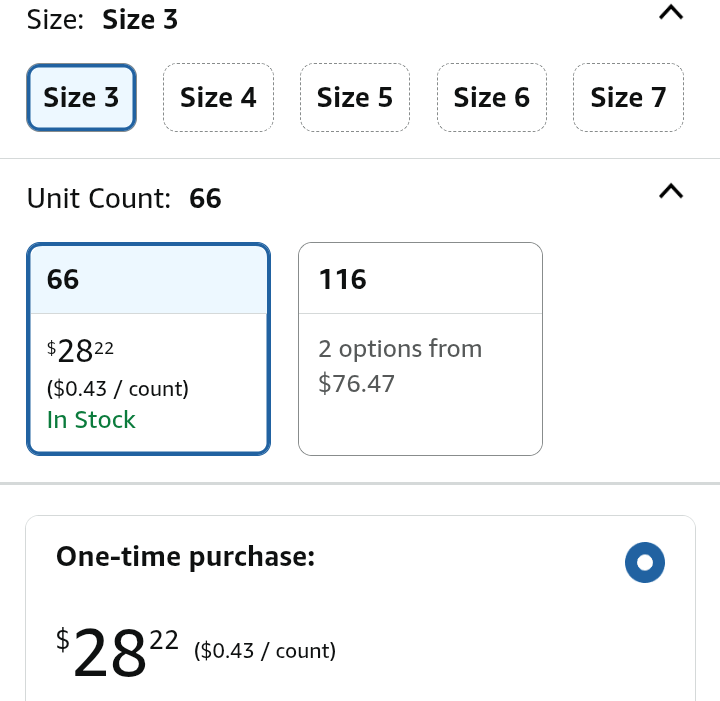Screen dimensions: 720x701
Task: Select Size 7 swatch
Action: (x=628, y=97)
